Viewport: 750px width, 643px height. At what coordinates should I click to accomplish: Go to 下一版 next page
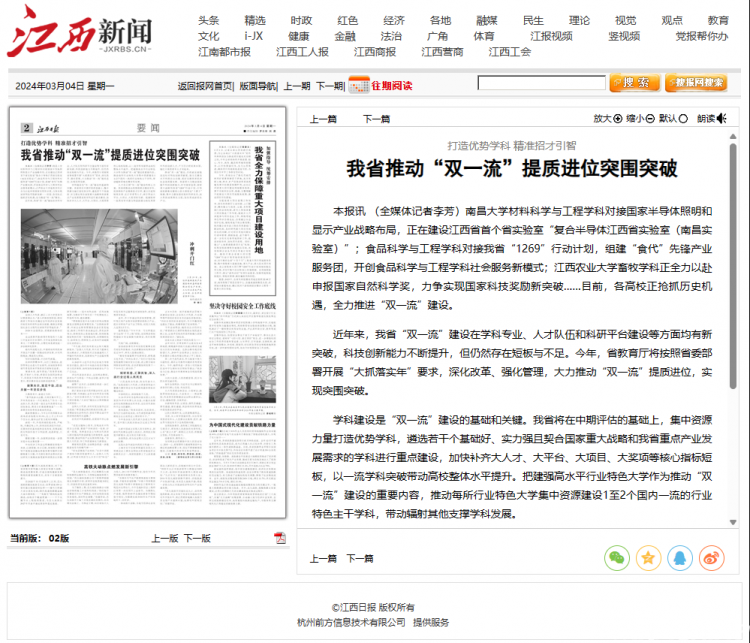tap(198, 538)
